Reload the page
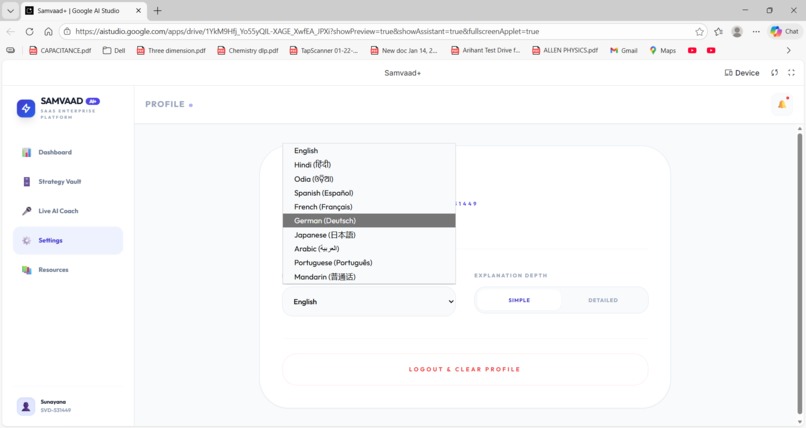Screen dimensions: 806x428 tap(29, 31)
